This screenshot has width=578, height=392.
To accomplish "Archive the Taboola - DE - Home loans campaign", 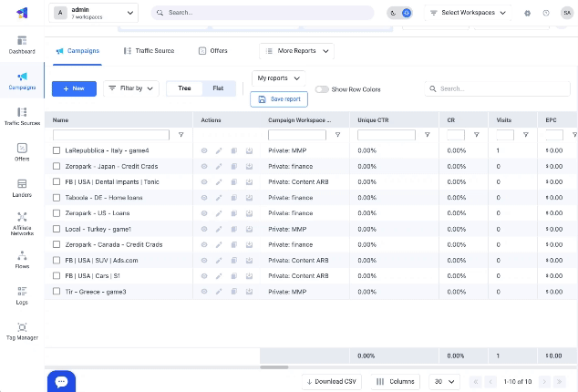I will coord(249,198).
